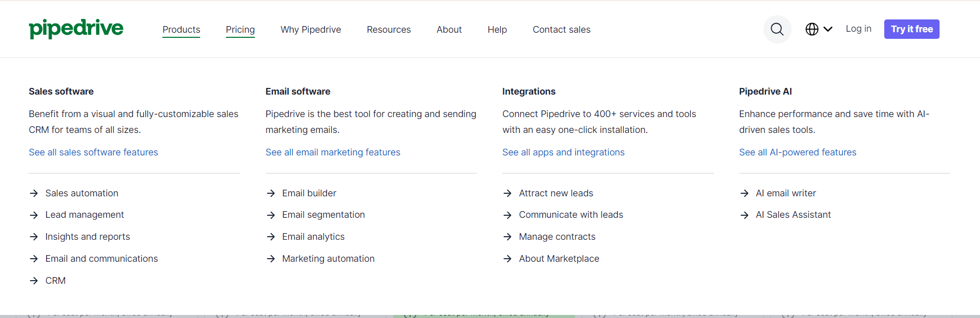
Task: Open the Why Pipedrive menu
Action: pyautogui.click(x=311, y=30)
